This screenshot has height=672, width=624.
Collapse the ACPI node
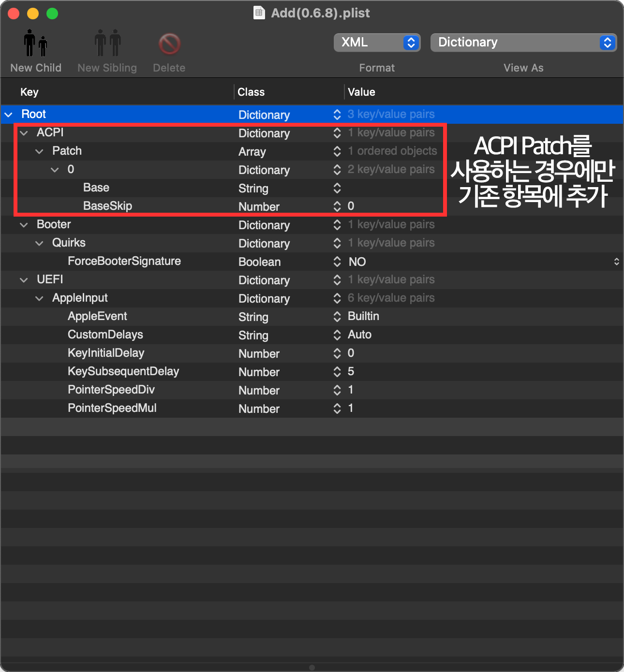pos(24,133)
